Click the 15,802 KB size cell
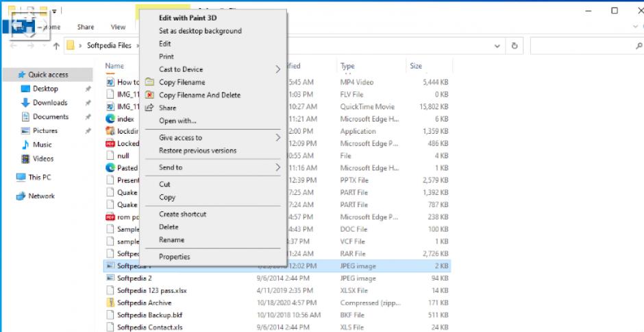644x332 pixels. point(432,106)
